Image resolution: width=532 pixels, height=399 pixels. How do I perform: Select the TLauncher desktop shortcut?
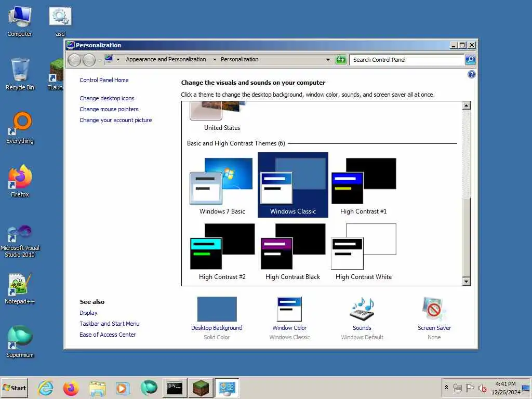[55, 74]
